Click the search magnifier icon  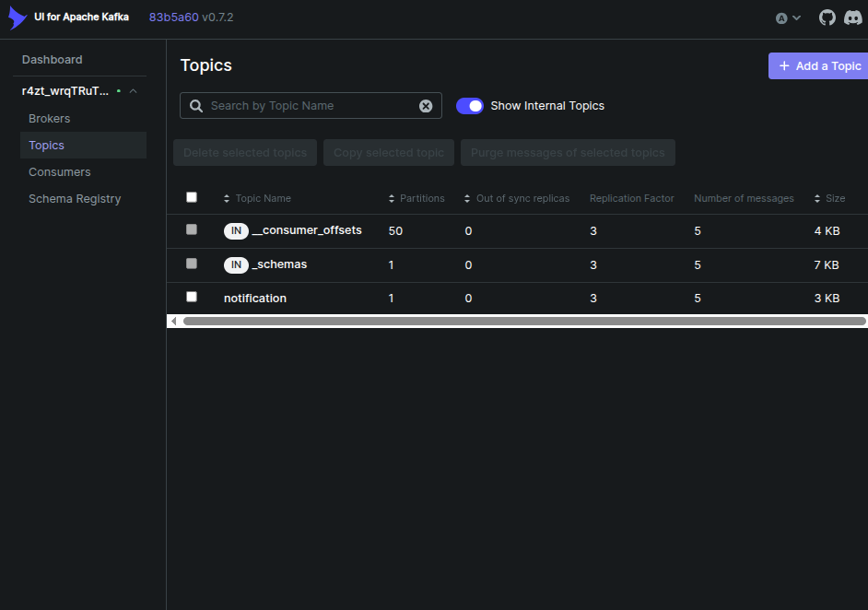[x=196, y=106]
